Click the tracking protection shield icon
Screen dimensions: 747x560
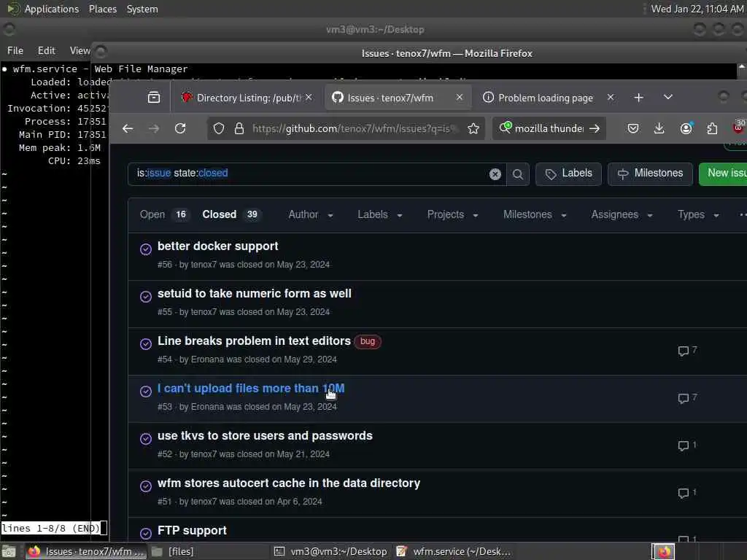click(219, 128)
